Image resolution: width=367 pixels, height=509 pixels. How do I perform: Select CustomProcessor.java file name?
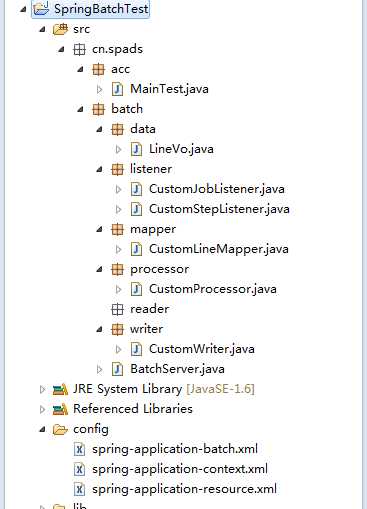click(213, 289)
